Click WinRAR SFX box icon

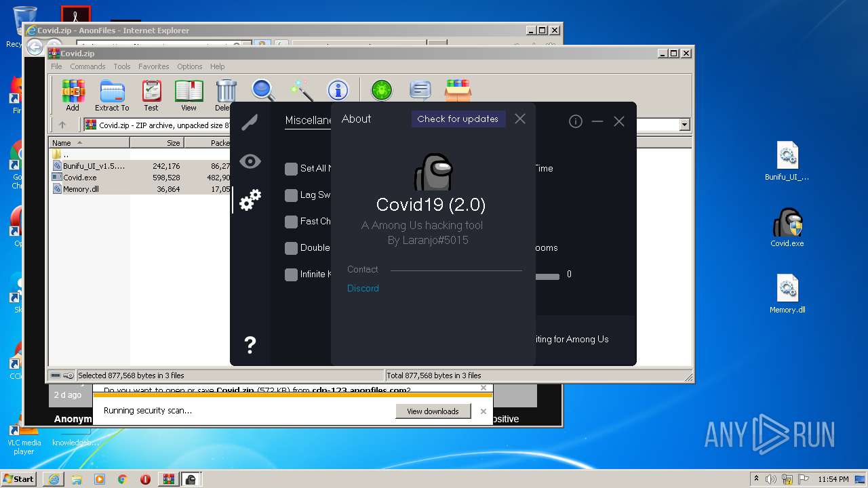tap(458, 90)
